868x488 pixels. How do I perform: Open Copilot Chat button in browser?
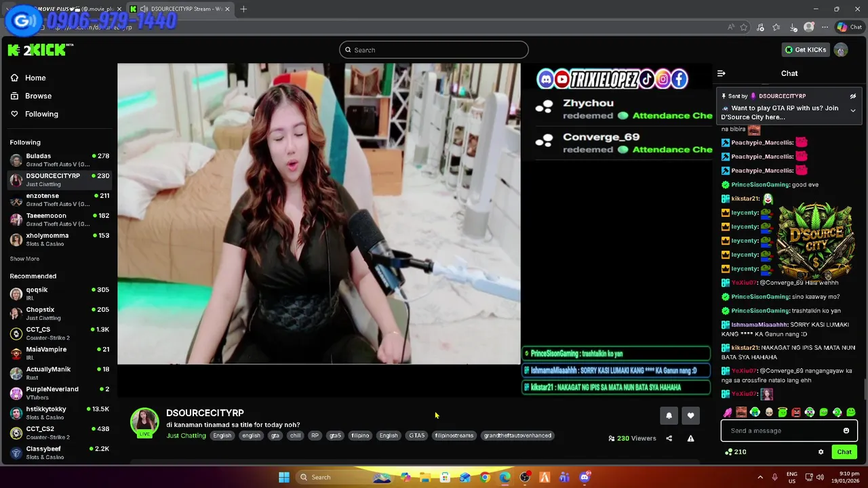[x=850, y=27]
